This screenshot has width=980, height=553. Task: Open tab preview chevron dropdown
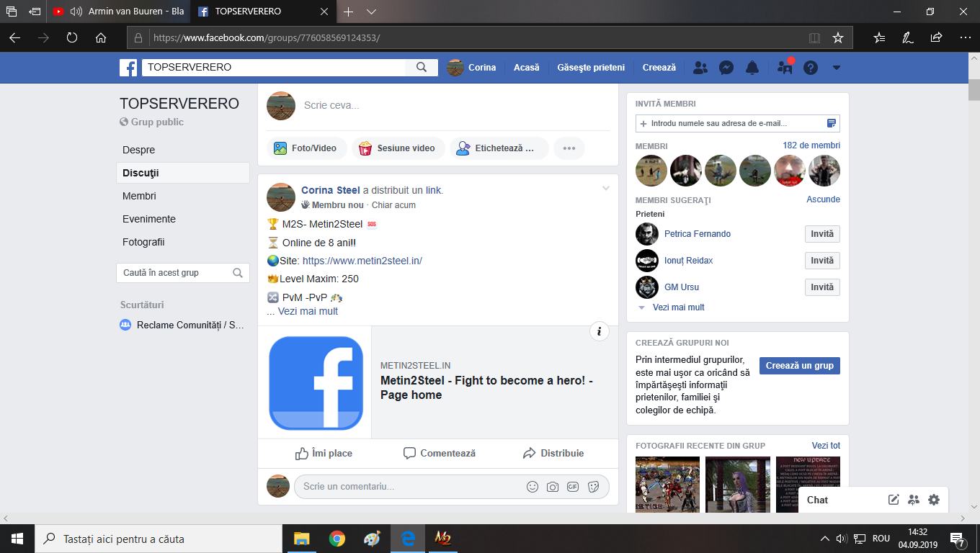click(x=371, y=12)
